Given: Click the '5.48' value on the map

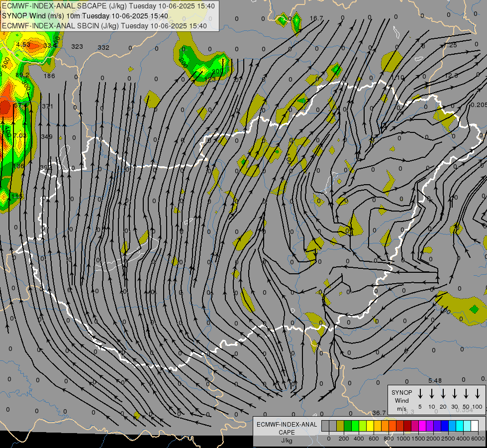Looking at the screenshot, I should (x=435, y=380).
